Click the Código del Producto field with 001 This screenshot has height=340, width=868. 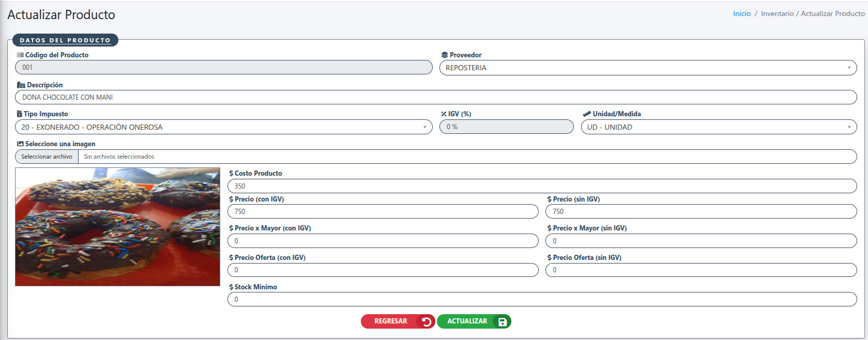click(224, 67)
